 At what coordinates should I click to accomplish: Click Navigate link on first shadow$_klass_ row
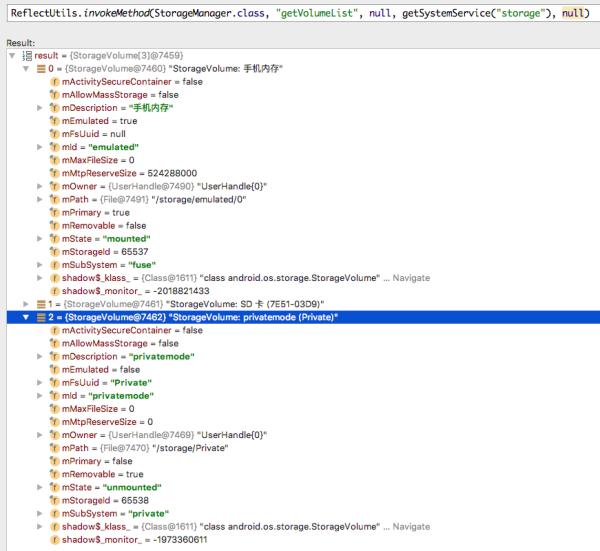(x=411, y=278)
